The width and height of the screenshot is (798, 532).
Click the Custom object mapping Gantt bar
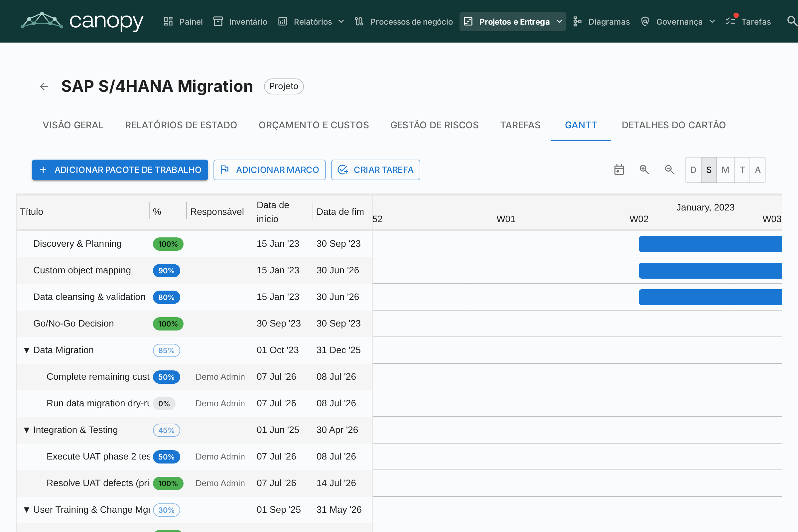711,271
